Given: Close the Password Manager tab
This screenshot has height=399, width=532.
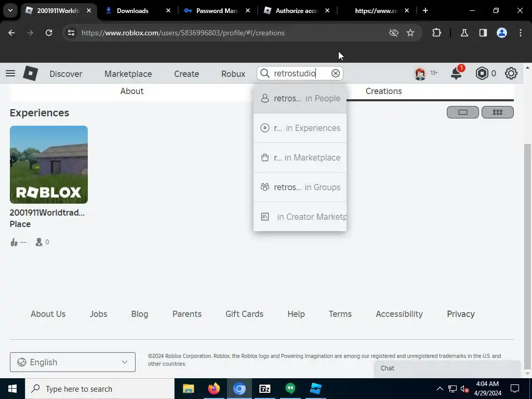Looking at the screenshot, I should (248, 10).
